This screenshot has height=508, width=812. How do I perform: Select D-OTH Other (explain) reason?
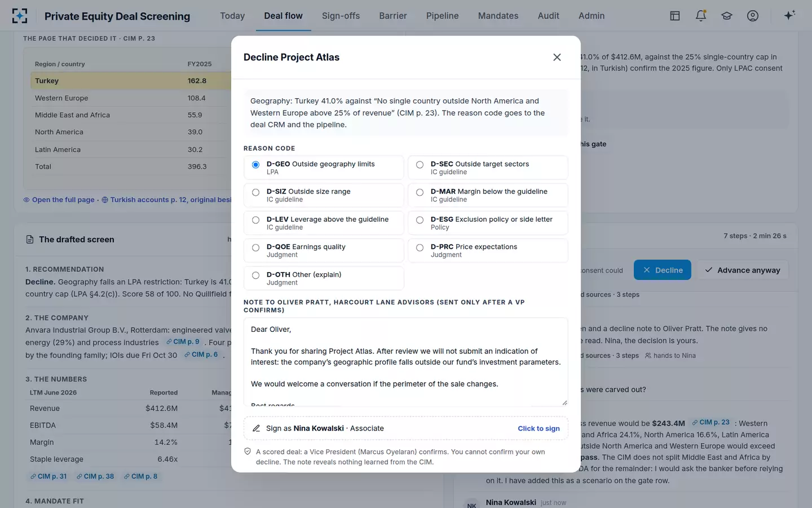coord(324,278)
